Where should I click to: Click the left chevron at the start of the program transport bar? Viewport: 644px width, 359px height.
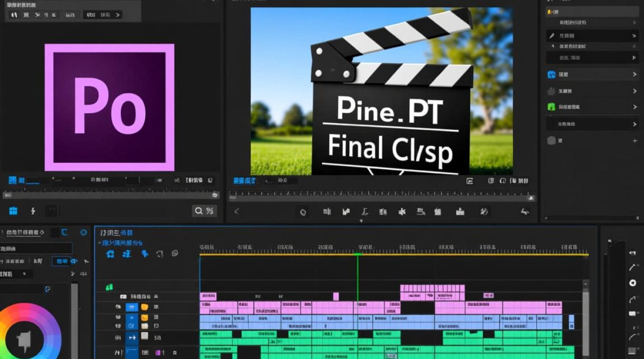236,211
